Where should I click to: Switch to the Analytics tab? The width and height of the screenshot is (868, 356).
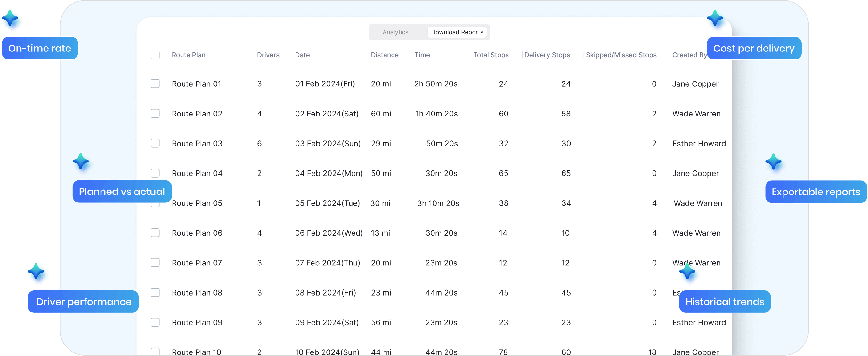395,32
